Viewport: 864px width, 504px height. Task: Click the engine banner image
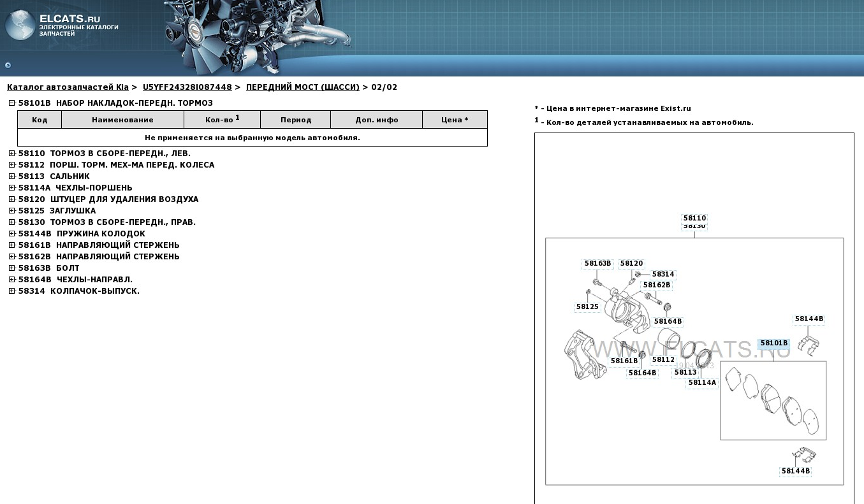click(258, 37)
